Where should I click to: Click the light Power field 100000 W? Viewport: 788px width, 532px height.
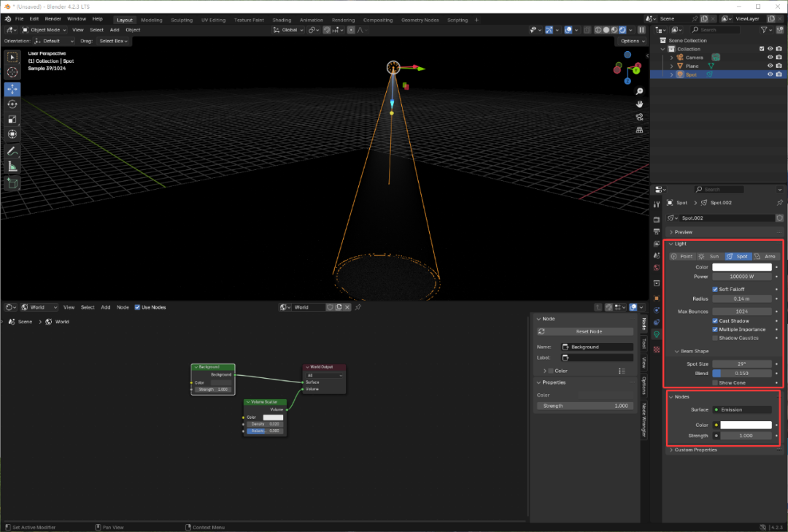pos(742,277)
